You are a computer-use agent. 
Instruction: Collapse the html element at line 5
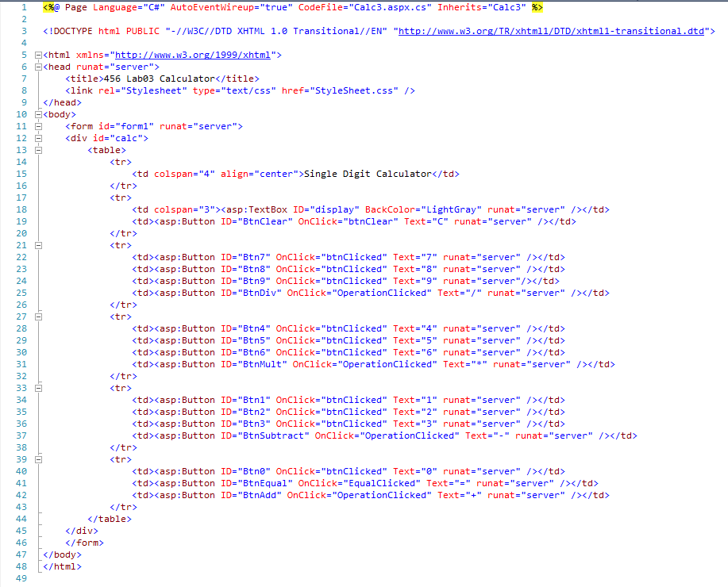click(x=39, y=55)
